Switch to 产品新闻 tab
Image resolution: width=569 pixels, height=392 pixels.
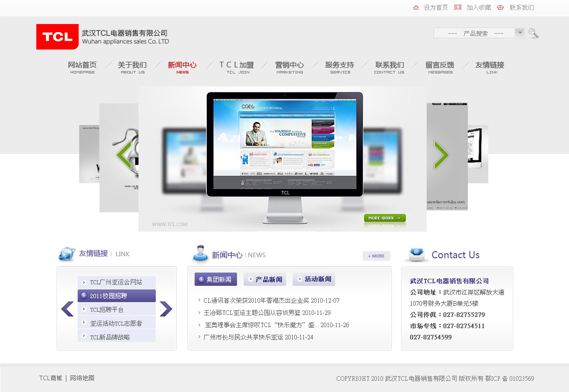coord(265,279)
